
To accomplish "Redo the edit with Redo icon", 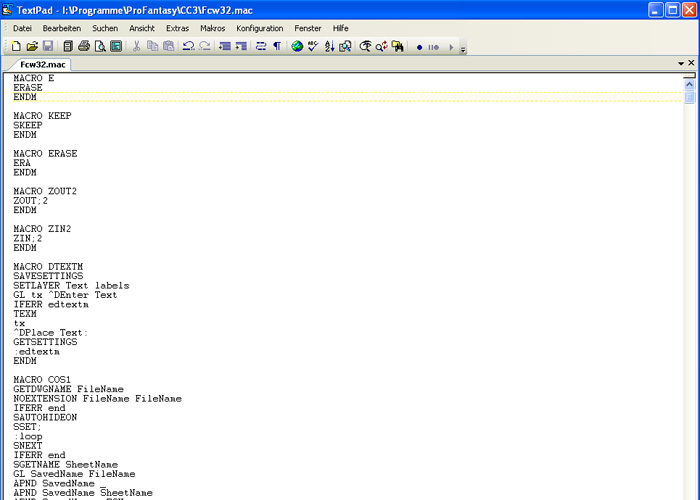I will click(x=204, y=46).
